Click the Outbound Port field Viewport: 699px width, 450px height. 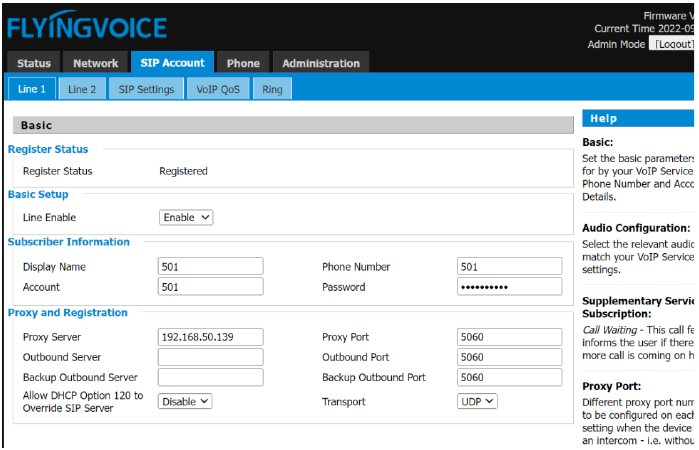[510, 357]
